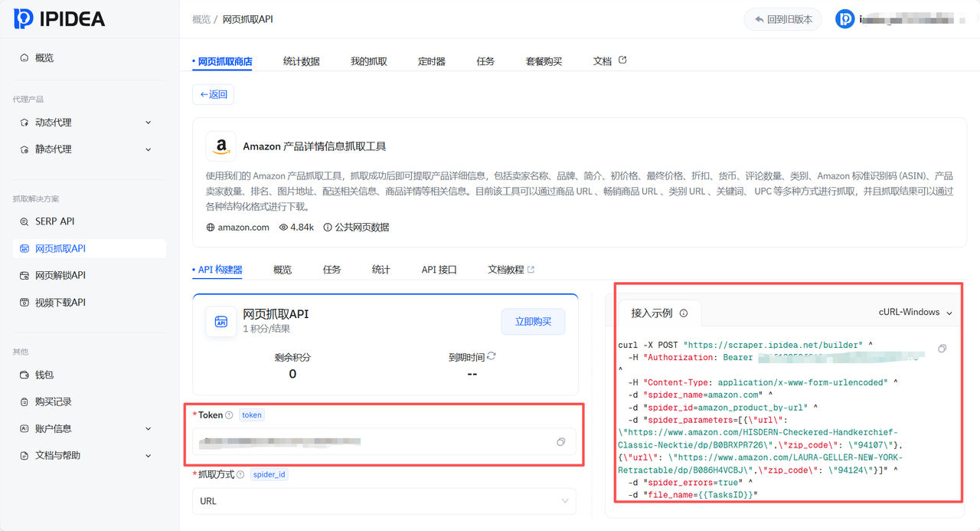Open the URL 抓取方式 dropdown

[384, 501]
